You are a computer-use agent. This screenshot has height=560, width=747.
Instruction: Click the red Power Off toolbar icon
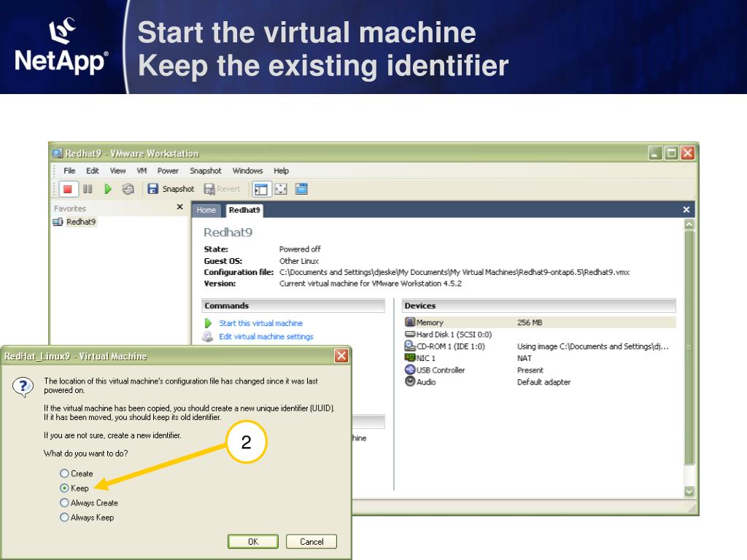coord(68,189)
